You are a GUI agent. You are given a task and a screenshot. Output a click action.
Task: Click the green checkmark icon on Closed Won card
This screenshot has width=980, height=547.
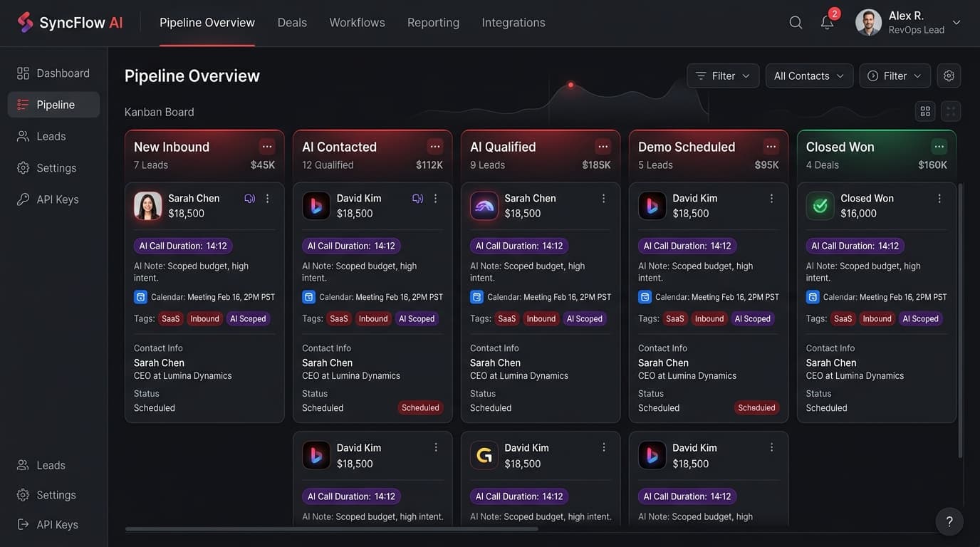(x=820, y=206)
